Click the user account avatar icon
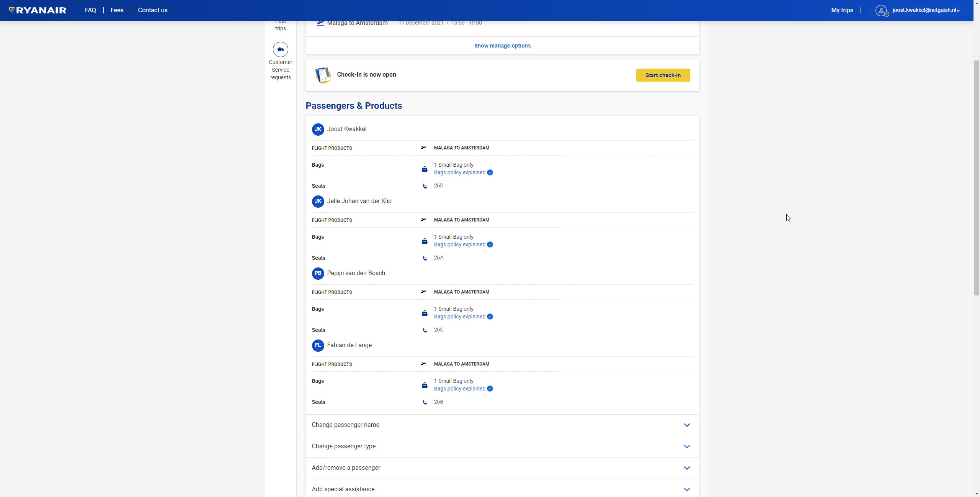Screen dimensions: 980x497 coord(881,10)
